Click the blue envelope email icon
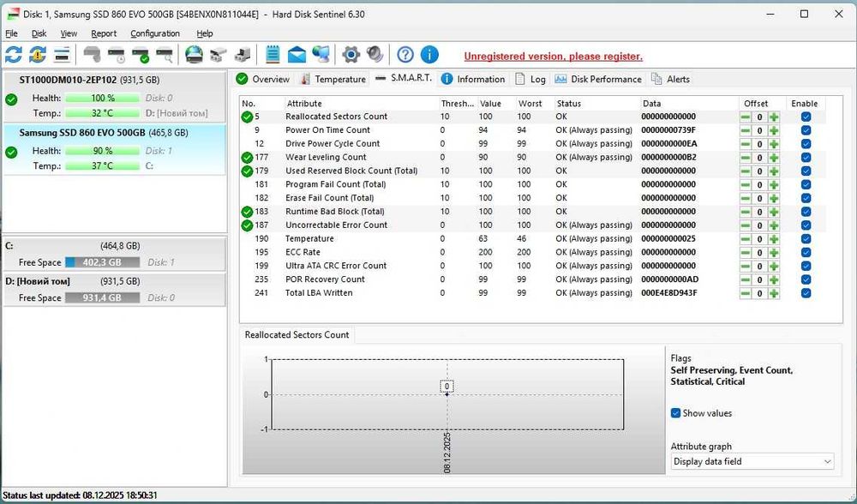 tap(297, 55)
